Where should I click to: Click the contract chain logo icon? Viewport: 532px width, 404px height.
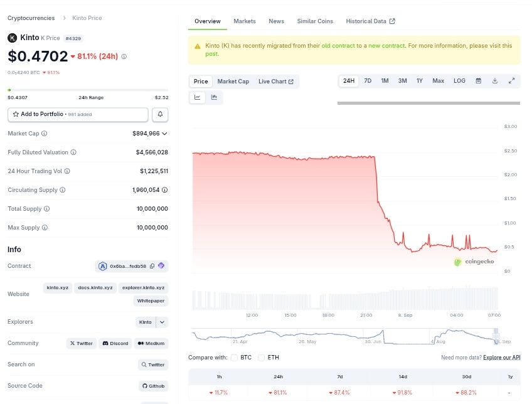[x=102, y=266]
